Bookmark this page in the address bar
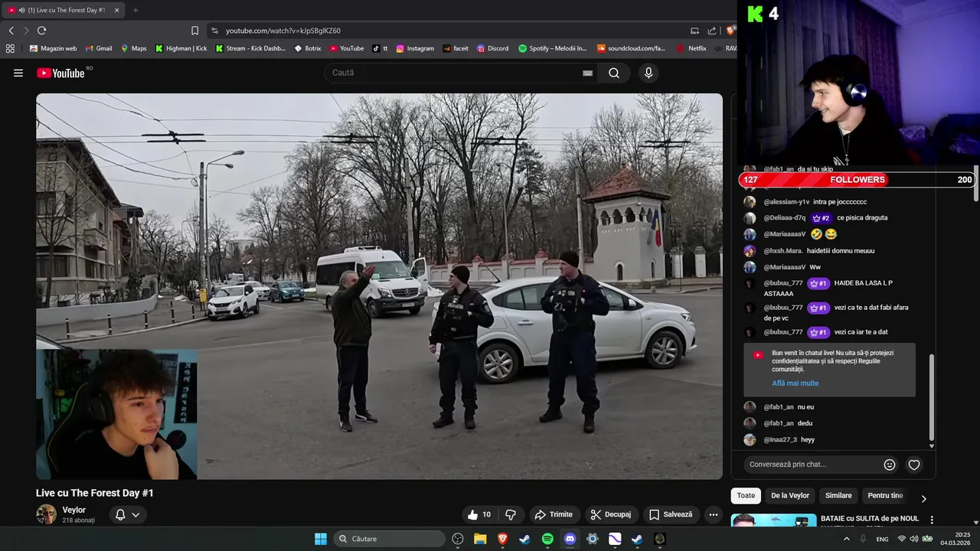This screenshot has height=551, width=980. click(x=194, y=31)
